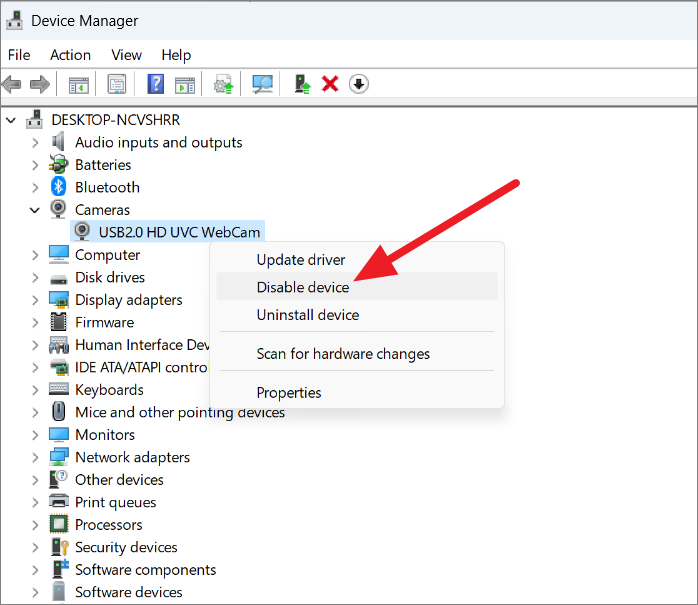Click the Processors chip icon
The image size is (698, 605).
tap(58, 524)
